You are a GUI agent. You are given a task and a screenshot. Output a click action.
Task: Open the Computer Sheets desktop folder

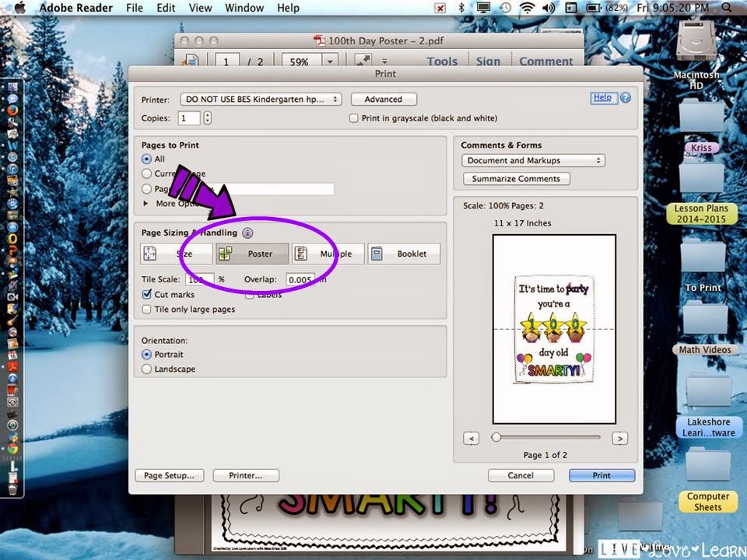click(x=707, y=464)
